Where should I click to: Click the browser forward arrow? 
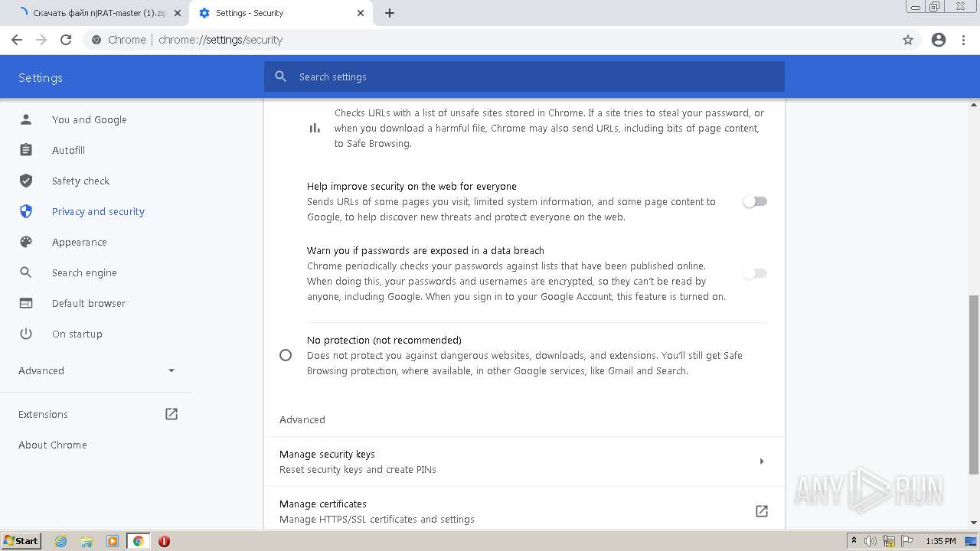coord(41,40)
